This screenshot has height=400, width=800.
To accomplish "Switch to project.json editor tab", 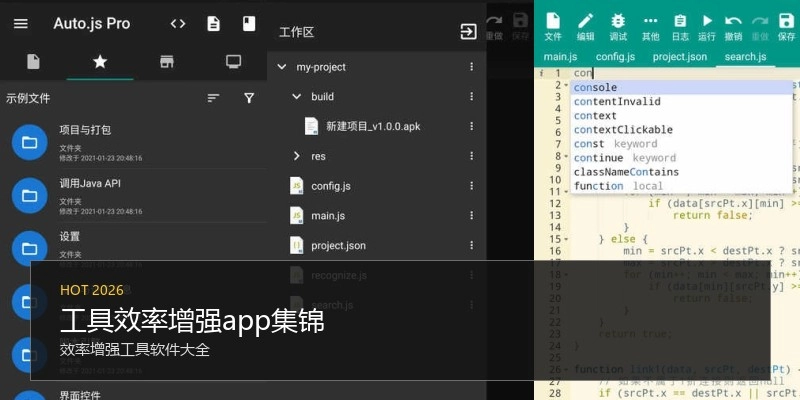I will click(680, 57).
